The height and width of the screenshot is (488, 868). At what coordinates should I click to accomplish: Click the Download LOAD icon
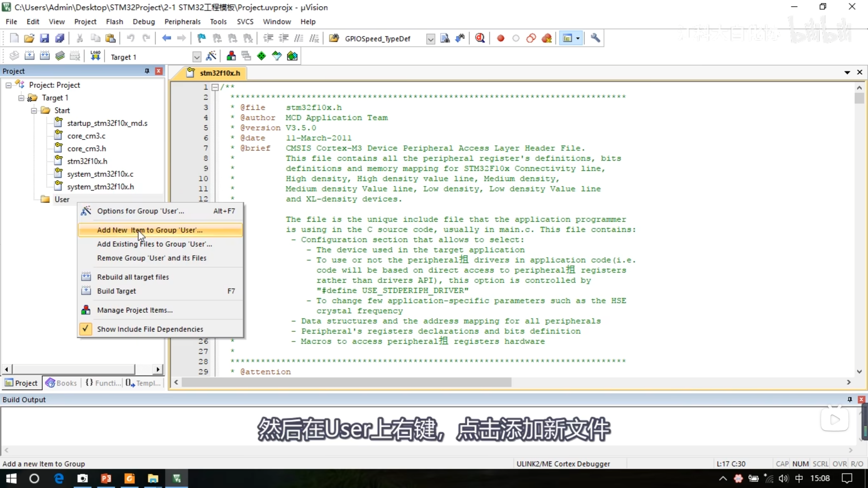coord(95,56)
